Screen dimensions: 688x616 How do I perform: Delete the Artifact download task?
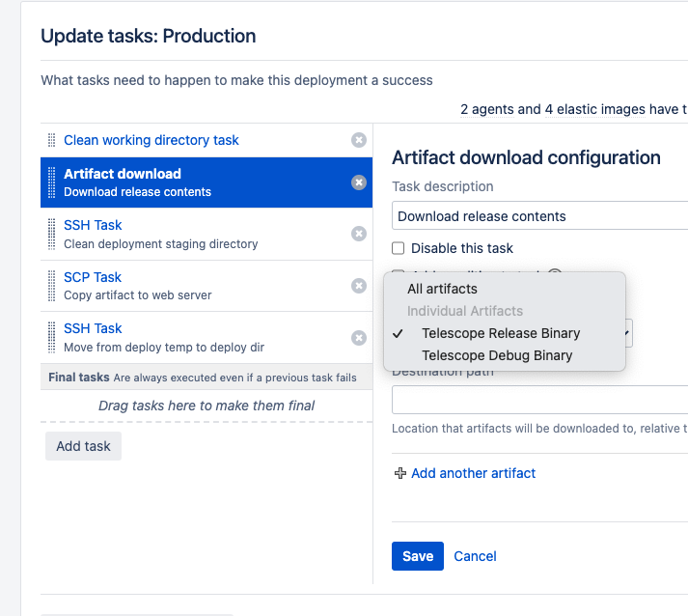(359, 182)
